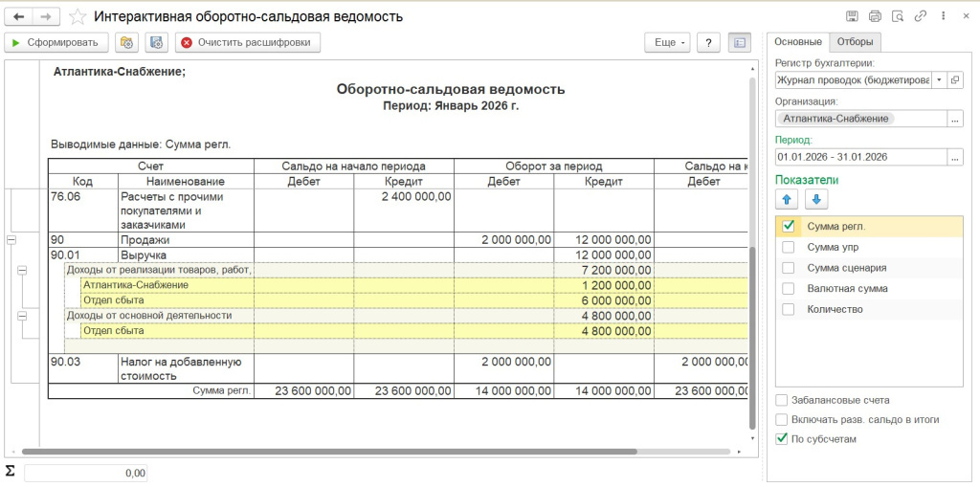Check the Забалансовые счета option
This screenshot has height=487, width=980.
point(783,400)
